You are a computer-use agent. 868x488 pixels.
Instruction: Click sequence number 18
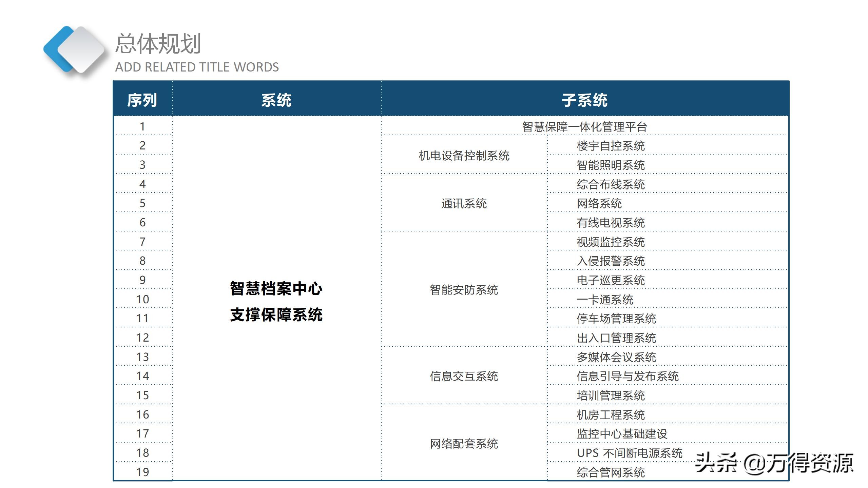point(142,453)
